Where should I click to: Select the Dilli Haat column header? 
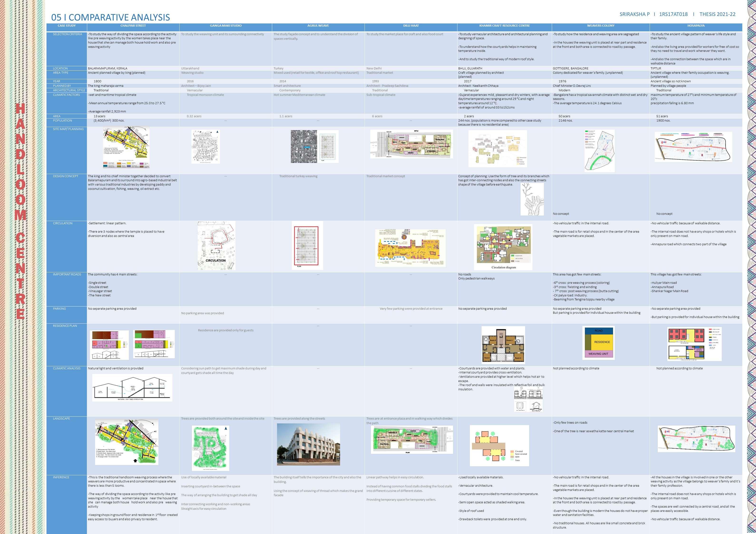[411, 26]
